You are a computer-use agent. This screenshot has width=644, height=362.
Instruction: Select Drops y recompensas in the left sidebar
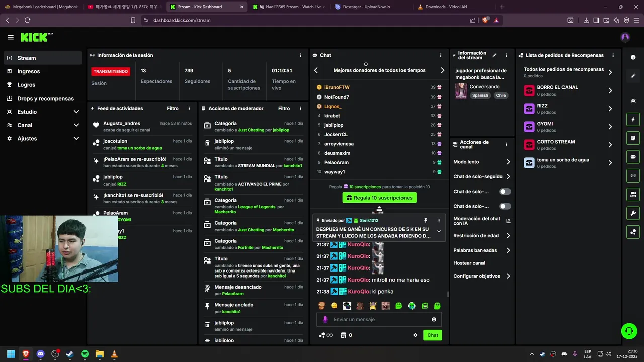43,99
